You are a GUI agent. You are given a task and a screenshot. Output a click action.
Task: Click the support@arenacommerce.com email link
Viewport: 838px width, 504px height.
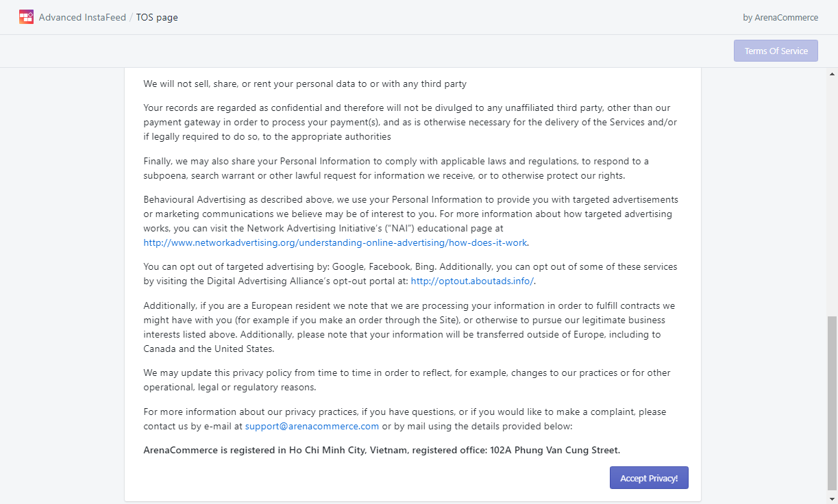(312, 426)
